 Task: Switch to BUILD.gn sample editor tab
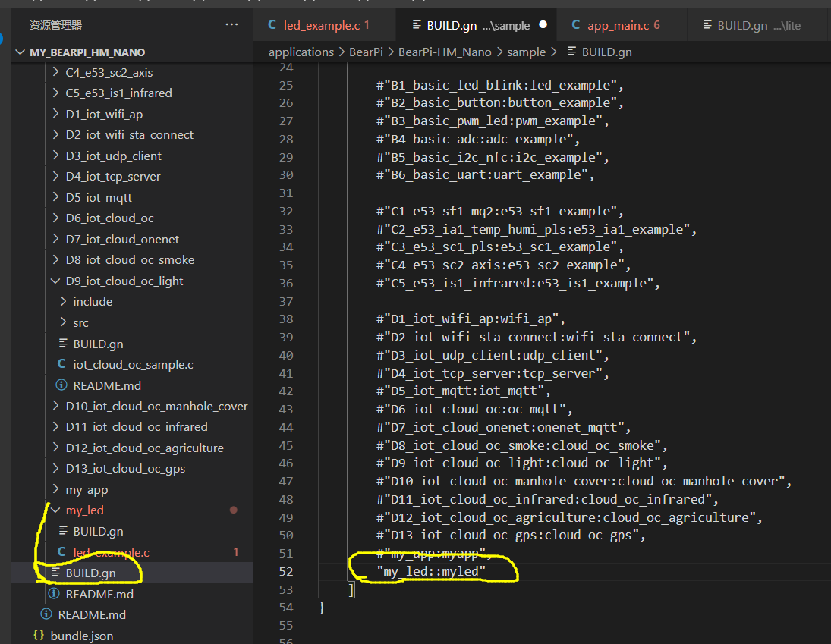[x=476, y=25]
